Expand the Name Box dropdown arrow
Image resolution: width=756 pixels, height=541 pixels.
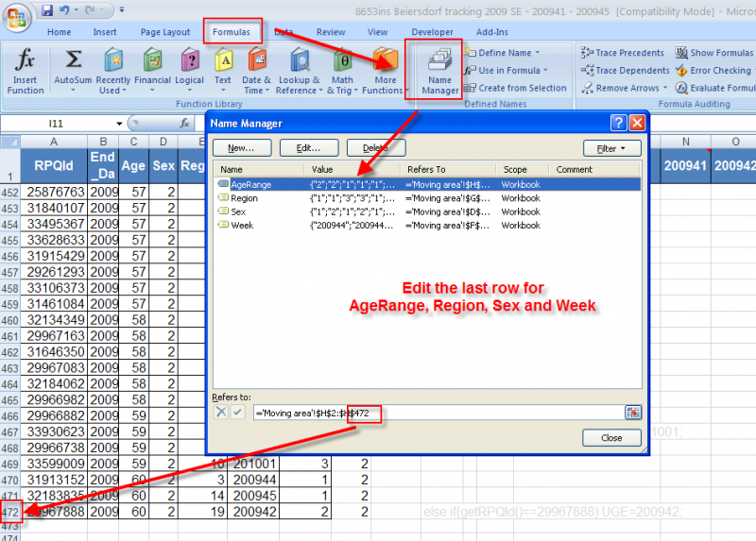click(x=119, y=124)
